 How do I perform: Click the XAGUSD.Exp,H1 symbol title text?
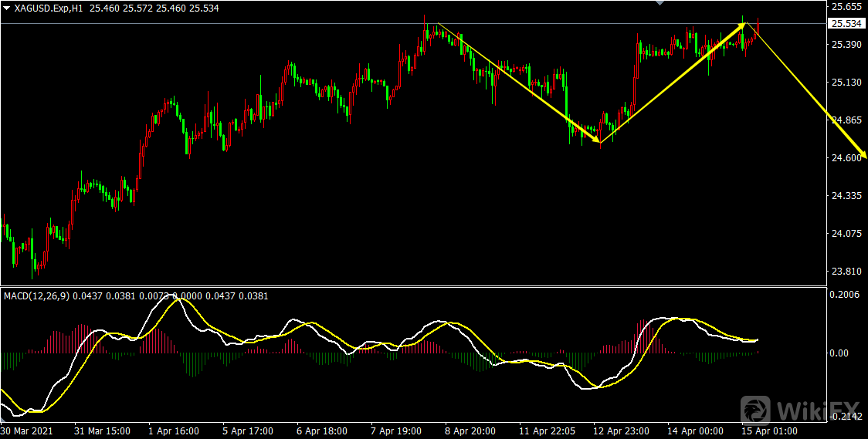[49, 8]
